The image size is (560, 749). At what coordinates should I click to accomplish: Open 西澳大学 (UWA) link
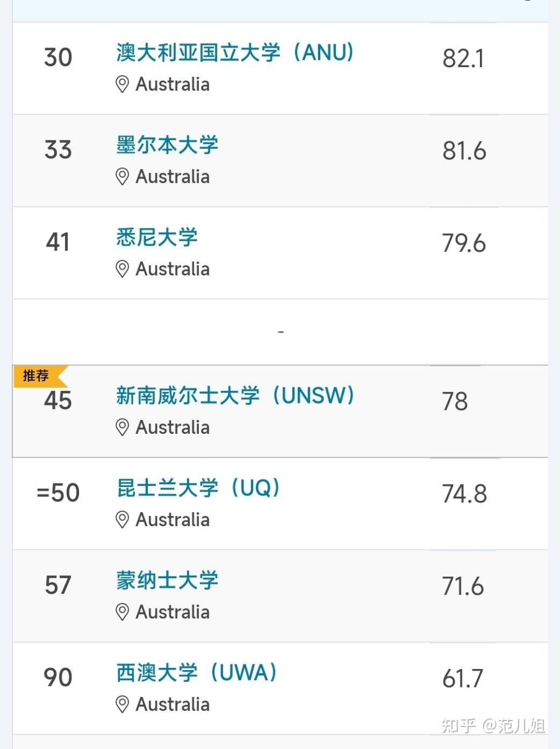(197, 673)
